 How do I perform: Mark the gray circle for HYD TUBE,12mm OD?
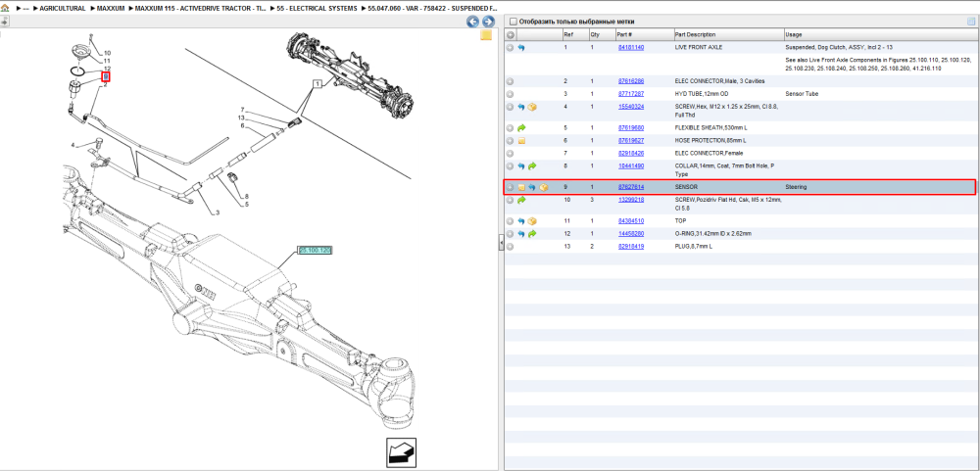click(510, 94)
